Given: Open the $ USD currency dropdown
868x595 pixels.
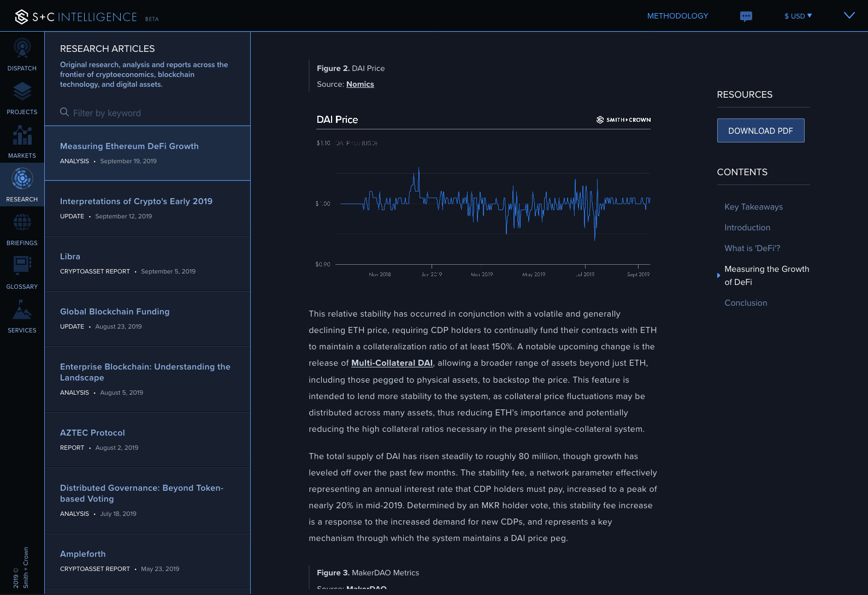Looking at the screenshot, I should click(798, 16).
